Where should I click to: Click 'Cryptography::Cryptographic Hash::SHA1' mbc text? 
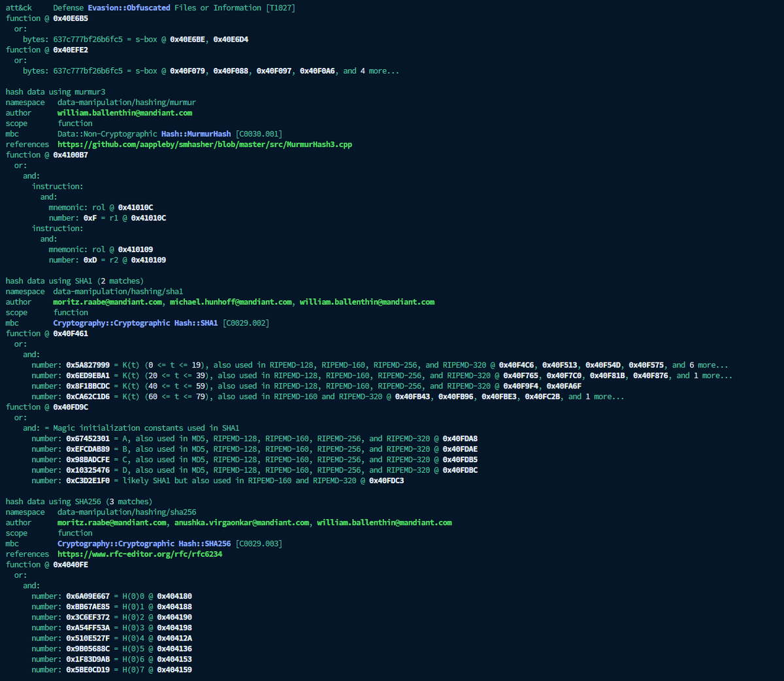[x=135, y=323]
